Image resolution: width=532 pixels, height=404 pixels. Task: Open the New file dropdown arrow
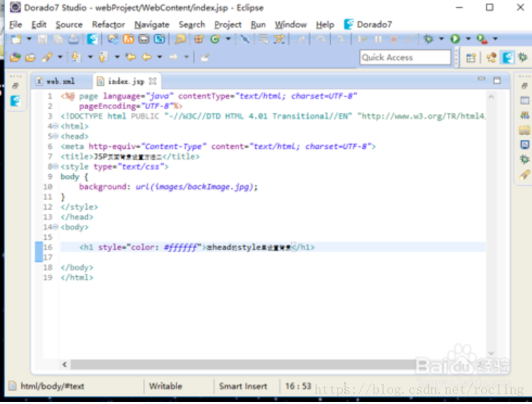pyautogui.click(x=29, y=39)
